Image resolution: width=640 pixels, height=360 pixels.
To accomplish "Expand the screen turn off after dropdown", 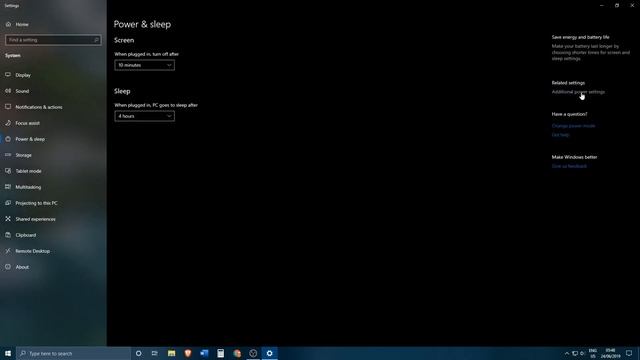I will click(x=144, y=65).
